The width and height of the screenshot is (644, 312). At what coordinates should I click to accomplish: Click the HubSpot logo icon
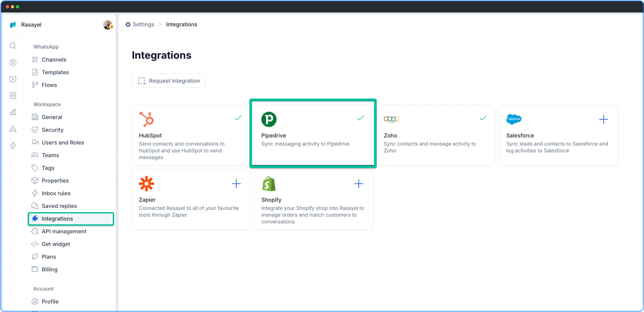(146, 119)
